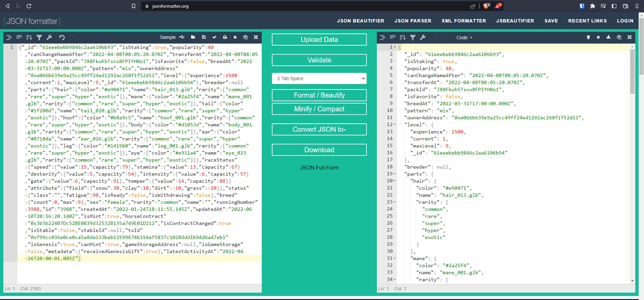The width and height of the screenshot is (644, 300).
Task: Collapse "mane" object at line 31
Action: (x=395, y=258)
